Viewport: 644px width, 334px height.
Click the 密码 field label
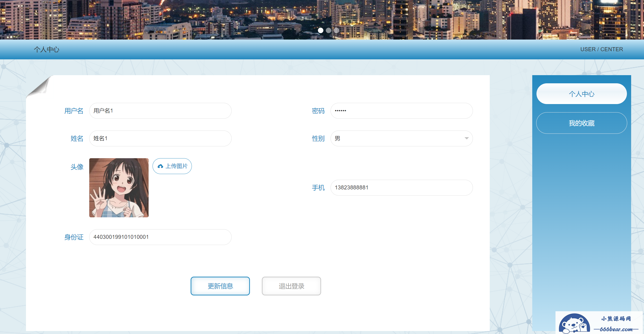(318, 111)
